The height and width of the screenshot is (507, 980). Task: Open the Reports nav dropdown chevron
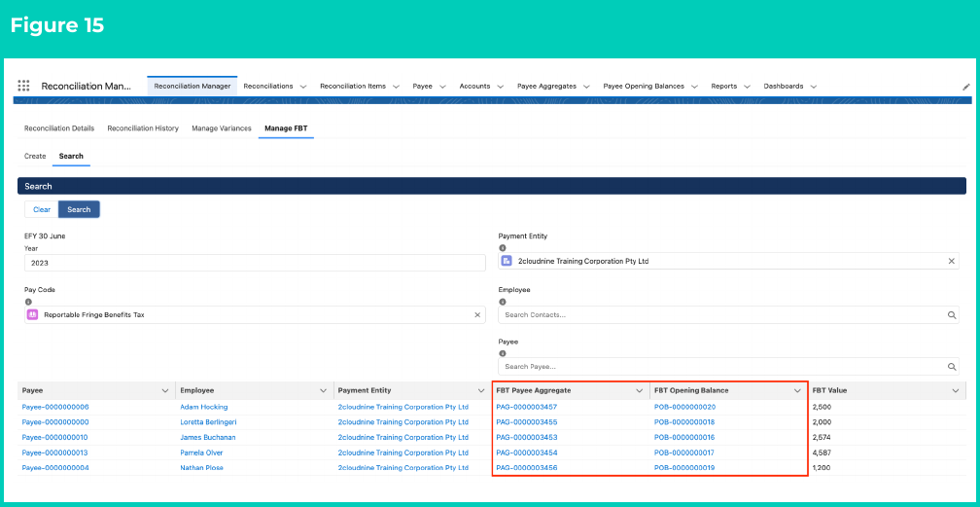click(747, 87)
